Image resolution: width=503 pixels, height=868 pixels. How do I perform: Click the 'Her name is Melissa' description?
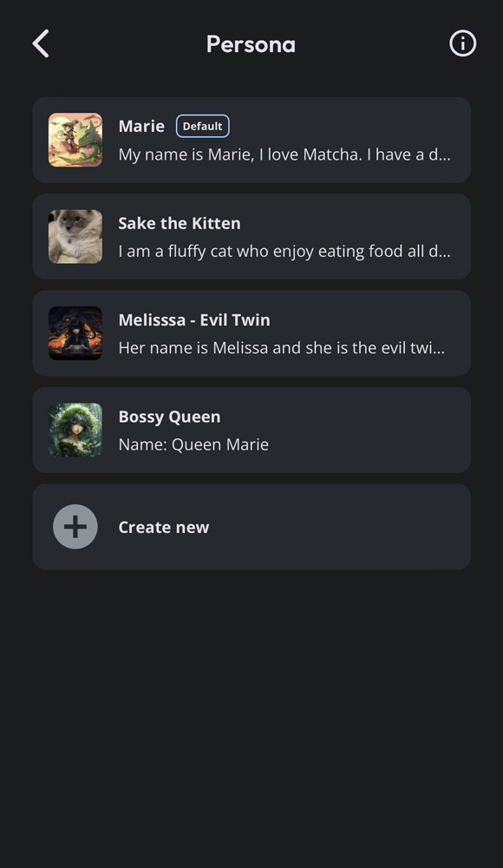click(282, 348)
